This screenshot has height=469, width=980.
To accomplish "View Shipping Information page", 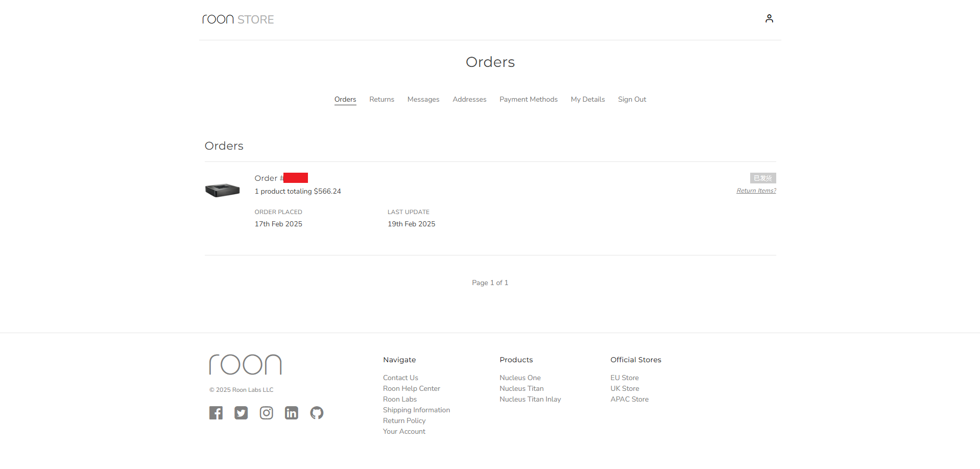I will [417, 410].
